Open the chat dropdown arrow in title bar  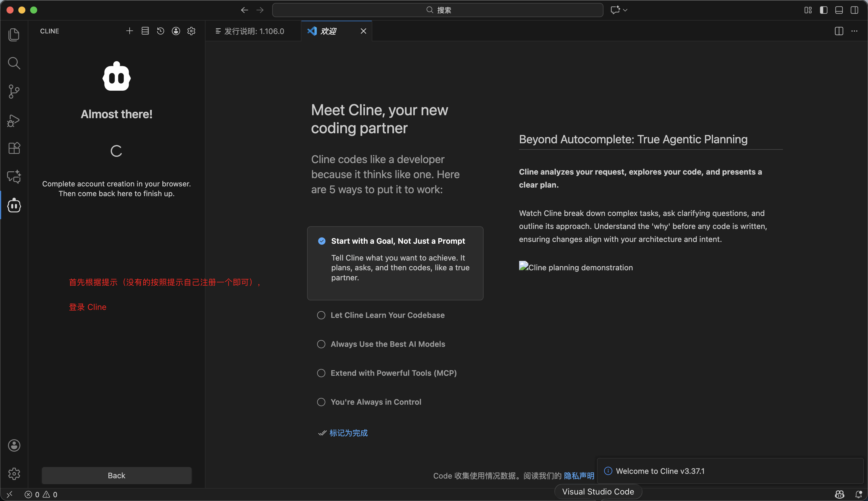625,10
